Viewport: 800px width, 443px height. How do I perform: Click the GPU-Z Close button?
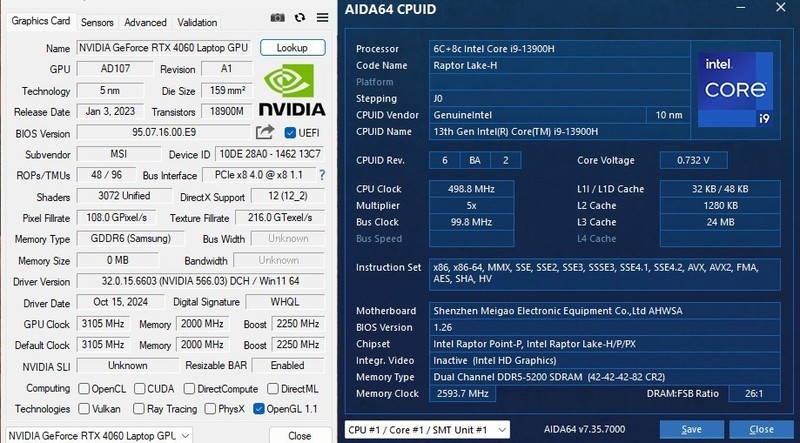coord(300,436)
